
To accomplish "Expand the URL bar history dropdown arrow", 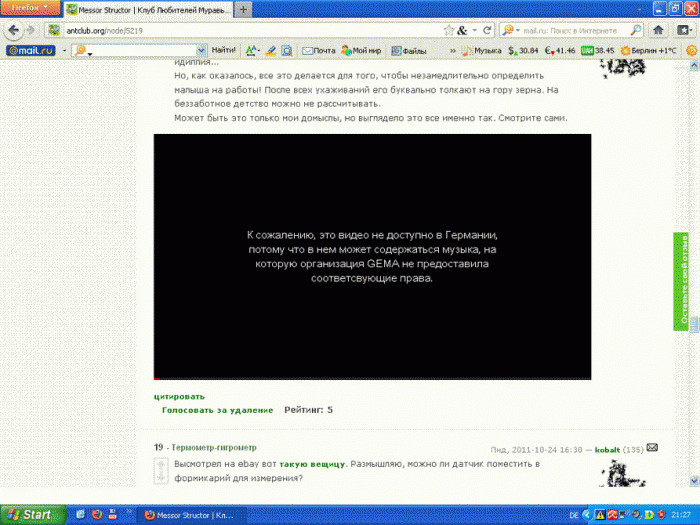I will 474,30.
